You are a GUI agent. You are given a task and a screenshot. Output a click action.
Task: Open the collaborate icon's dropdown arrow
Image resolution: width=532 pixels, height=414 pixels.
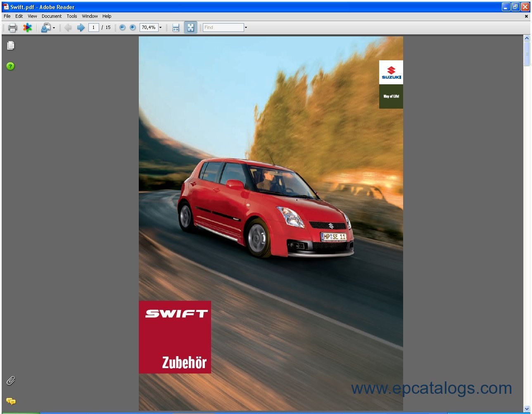54,28
